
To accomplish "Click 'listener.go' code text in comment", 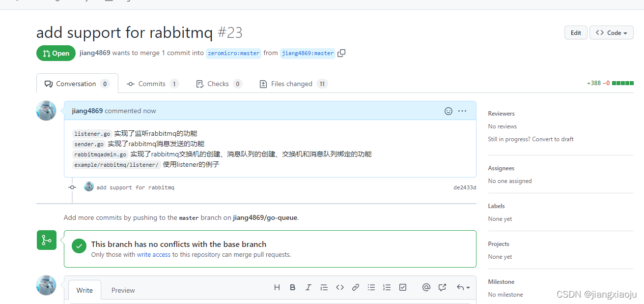I will click(x=92, y=134).
